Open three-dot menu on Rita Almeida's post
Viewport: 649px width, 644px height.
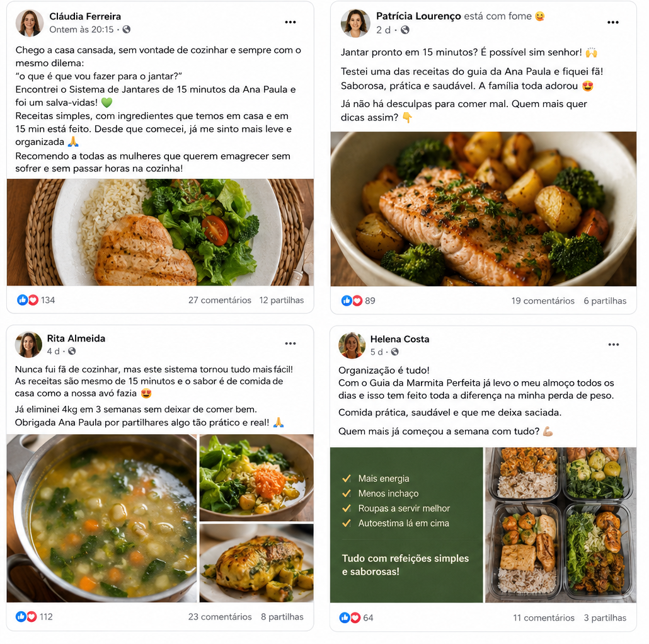click(290, 343)
